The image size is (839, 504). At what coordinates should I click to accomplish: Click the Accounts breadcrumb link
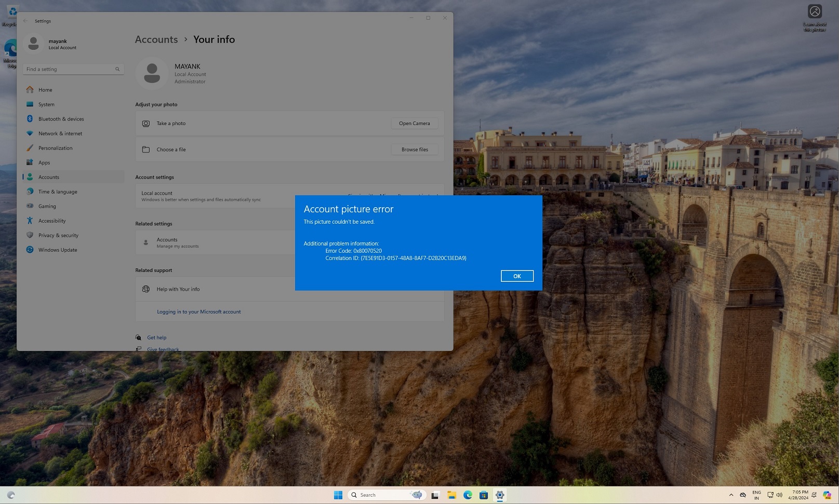156,39
